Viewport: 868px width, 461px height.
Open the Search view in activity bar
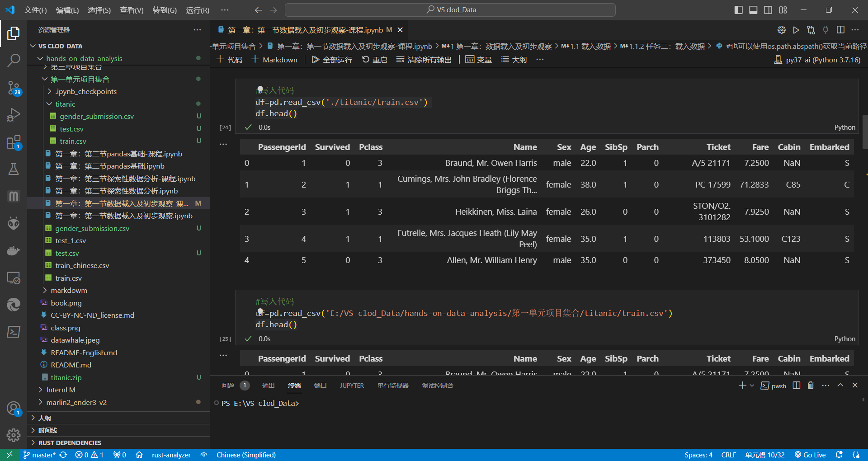pos(14,60)
